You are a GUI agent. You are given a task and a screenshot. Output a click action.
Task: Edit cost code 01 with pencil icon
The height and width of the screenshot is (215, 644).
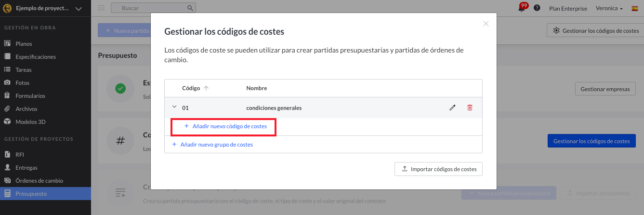(x=452, y=108)
